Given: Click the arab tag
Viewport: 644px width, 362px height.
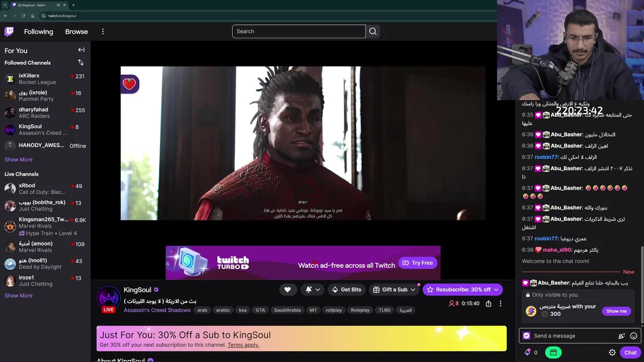Looking at the screenshot, I should (x=202, y=310).
